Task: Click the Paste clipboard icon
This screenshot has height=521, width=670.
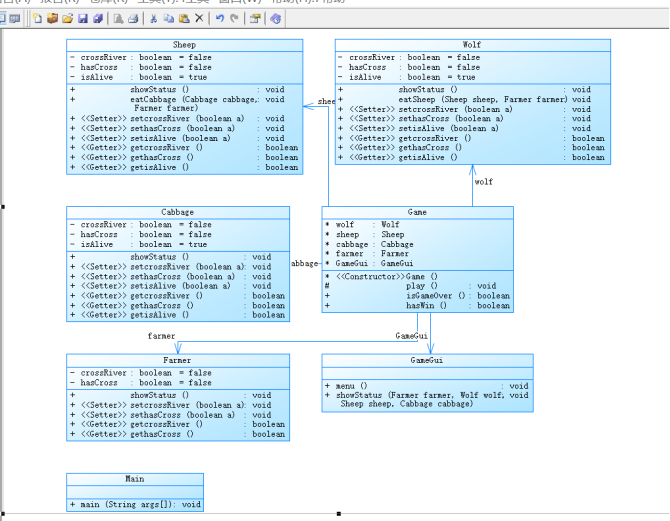Action: click(184, 18)
